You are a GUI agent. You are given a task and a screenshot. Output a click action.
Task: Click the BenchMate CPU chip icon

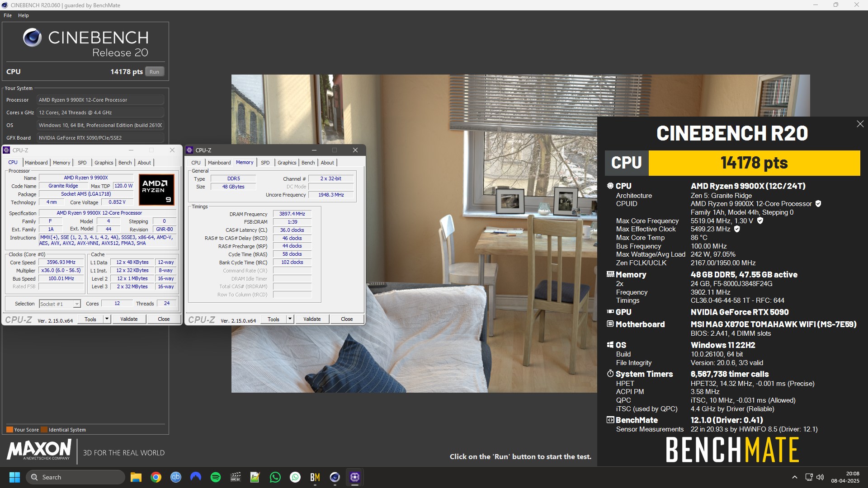point(610,186)
